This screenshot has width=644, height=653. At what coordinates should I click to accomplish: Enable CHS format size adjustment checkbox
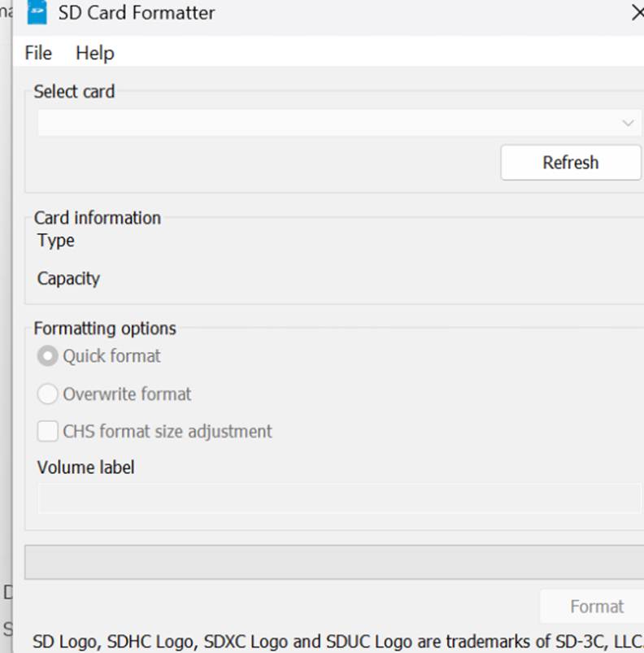(x=48, y=432)
